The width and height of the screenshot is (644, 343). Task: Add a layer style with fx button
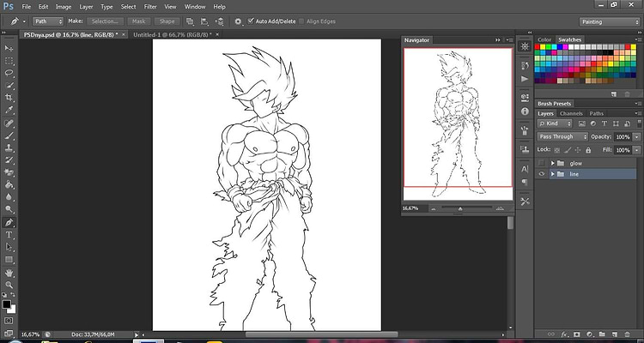pos(564,334)
